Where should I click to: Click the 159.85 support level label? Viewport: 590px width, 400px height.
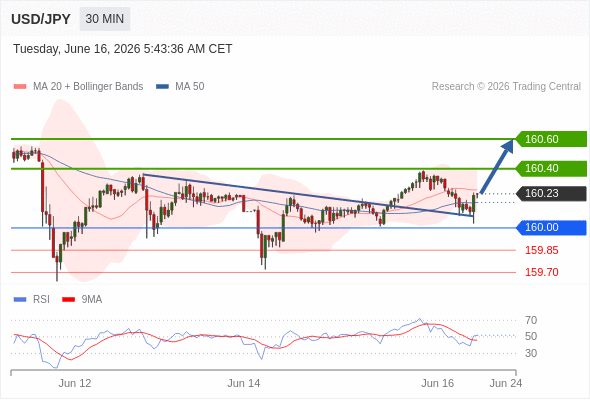coord(541,250)
